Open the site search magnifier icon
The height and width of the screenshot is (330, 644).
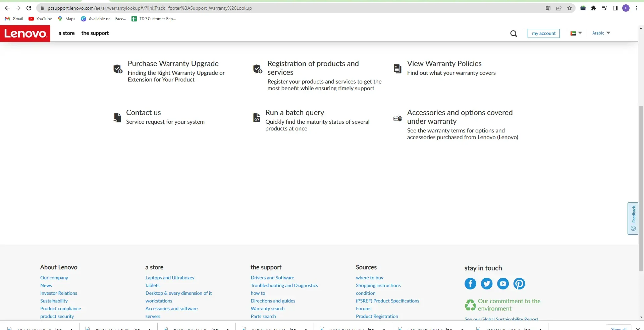point(513,34)
